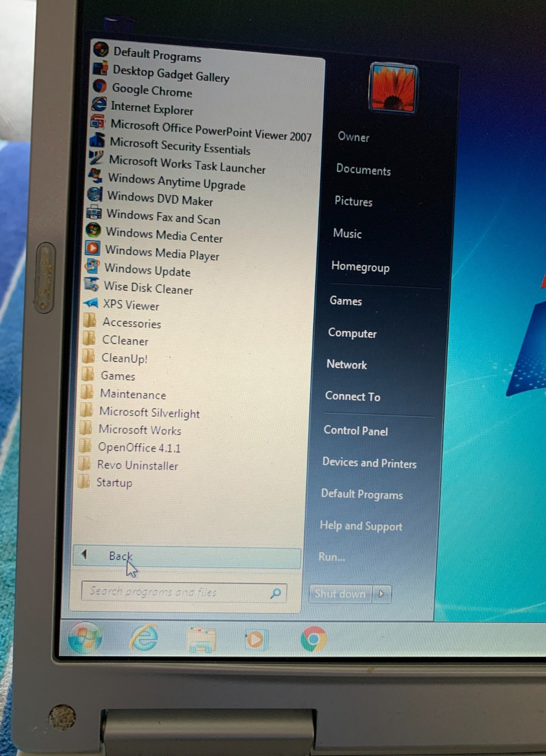Select Connect To
Screen dimensions: 546x756
pos(352,396)
